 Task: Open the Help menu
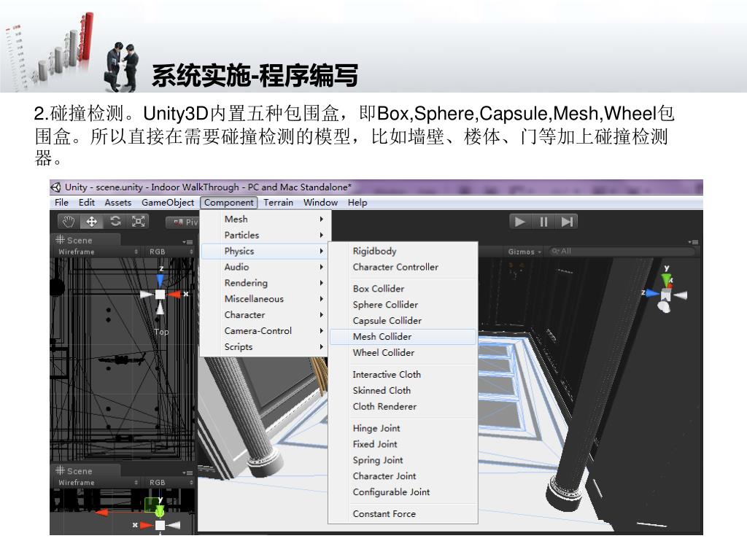[x=357, y=203]
